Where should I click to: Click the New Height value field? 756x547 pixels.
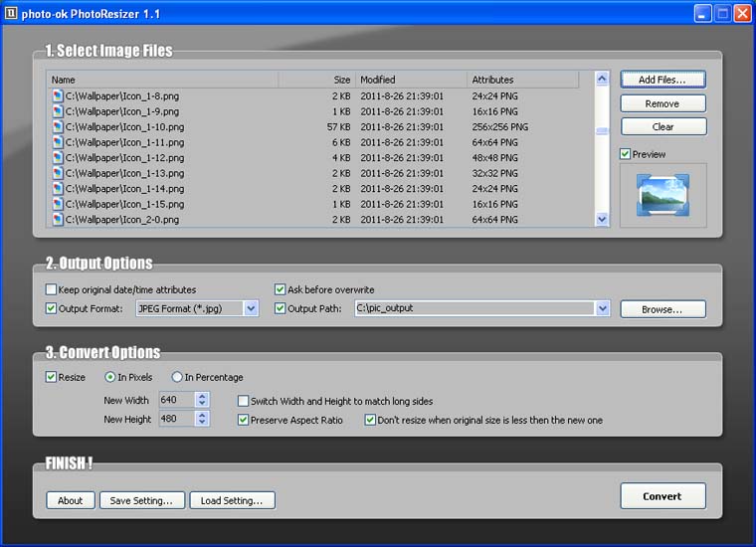pos(177,419)
